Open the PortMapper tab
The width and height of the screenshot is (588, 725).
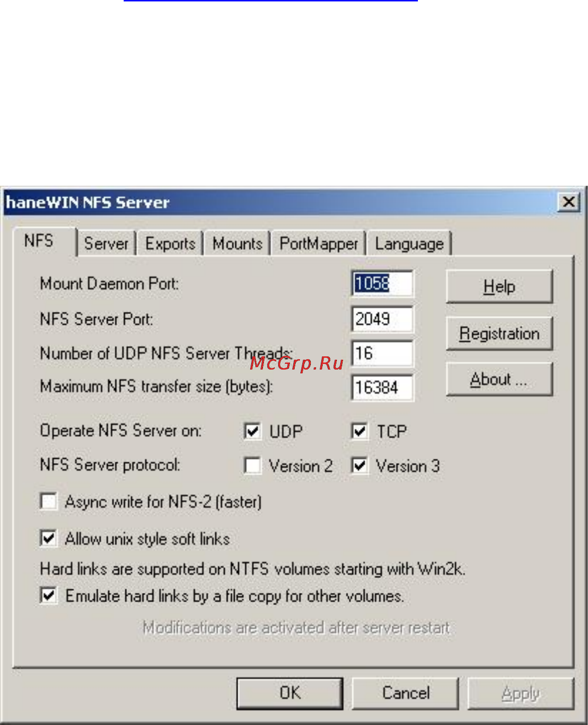click(319, 244)
